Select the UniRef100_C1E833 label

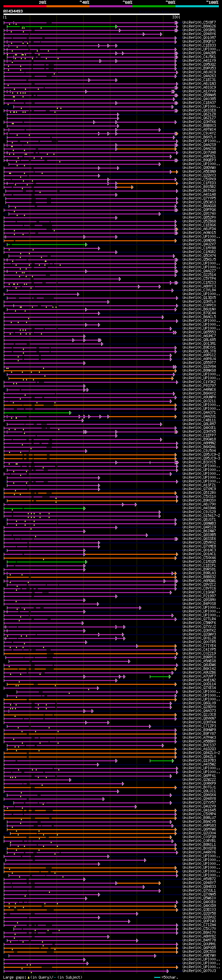pos(199,45)
